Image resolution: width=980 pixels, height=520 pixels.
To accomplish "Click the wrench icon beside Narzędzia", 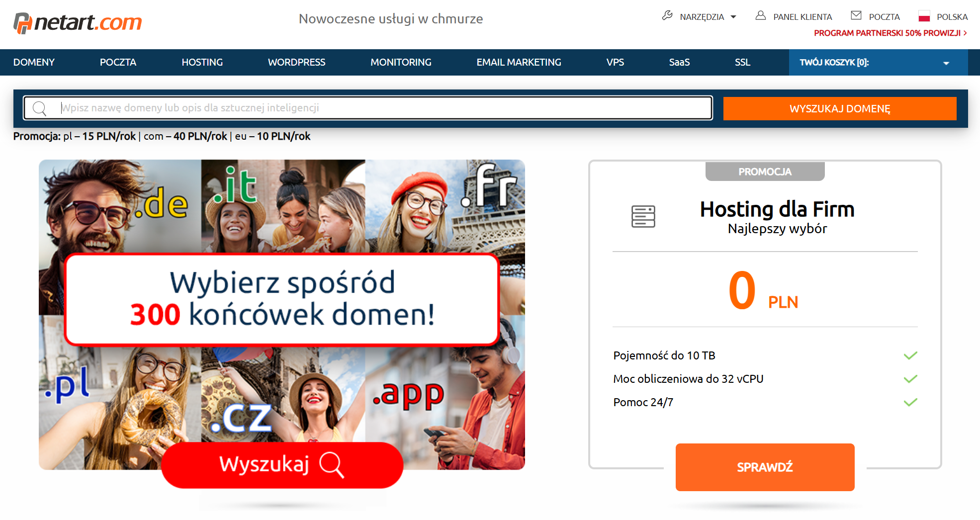I will [x=667, y=16].
